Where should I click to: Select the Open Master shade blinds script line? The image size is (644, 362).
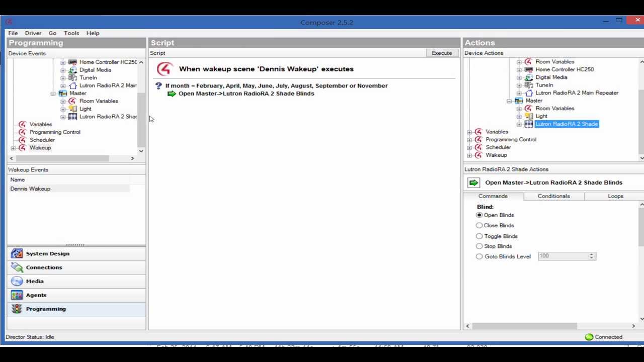tap(246, 94)
